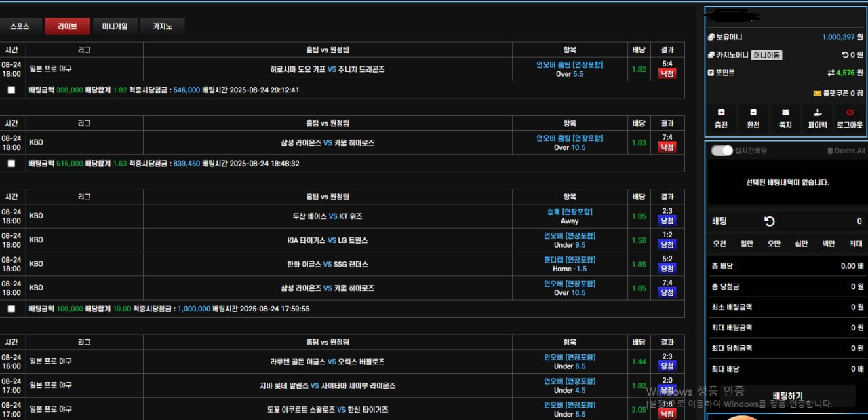Image resolution: width=868 pixels, height=420 pixels.
Task: Switch to the 스포츠 tab
Action: coord(21,26)
